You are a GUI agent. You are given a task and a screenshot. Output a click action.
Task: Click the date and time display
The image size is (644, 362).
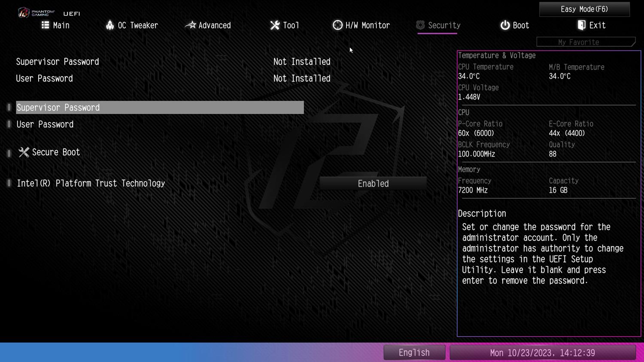[542, 353]
